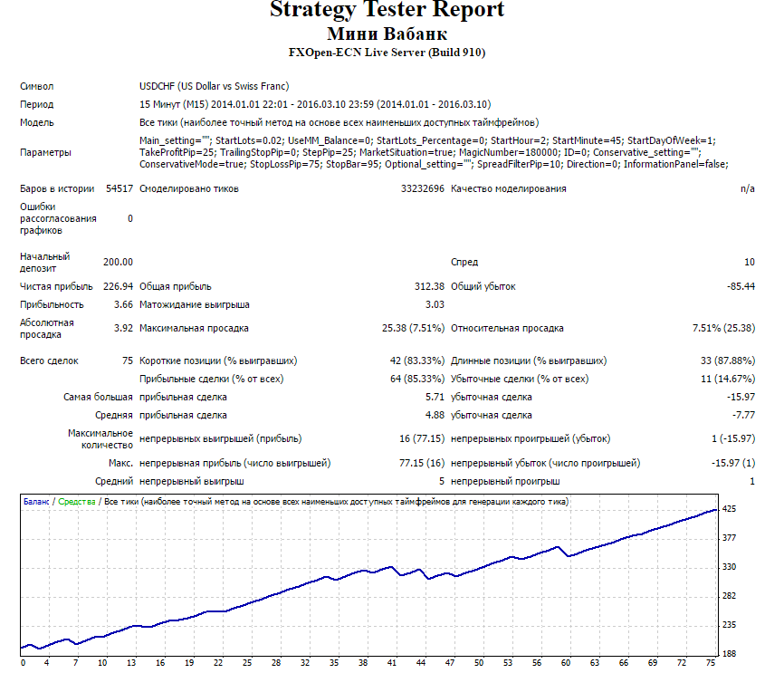
Task: Select the parameters line starting 'Main_setting'
Action: pyautogui.click(x=428, y=140)
